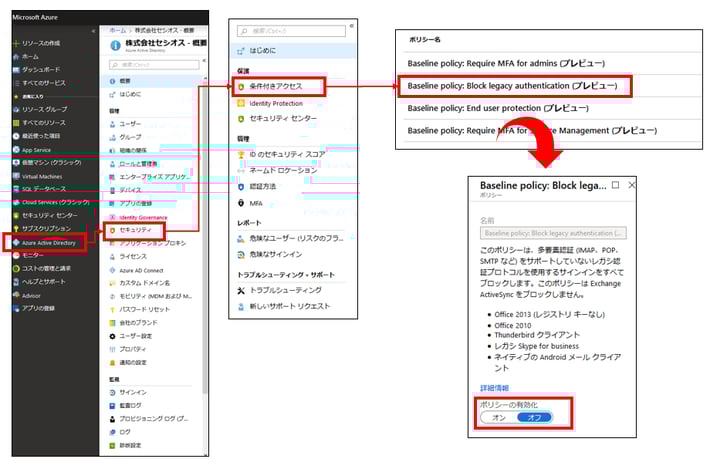Open 条件付きアクセス under 保護
This screenshot has width=710, height=469.
(x=278, y=86)
